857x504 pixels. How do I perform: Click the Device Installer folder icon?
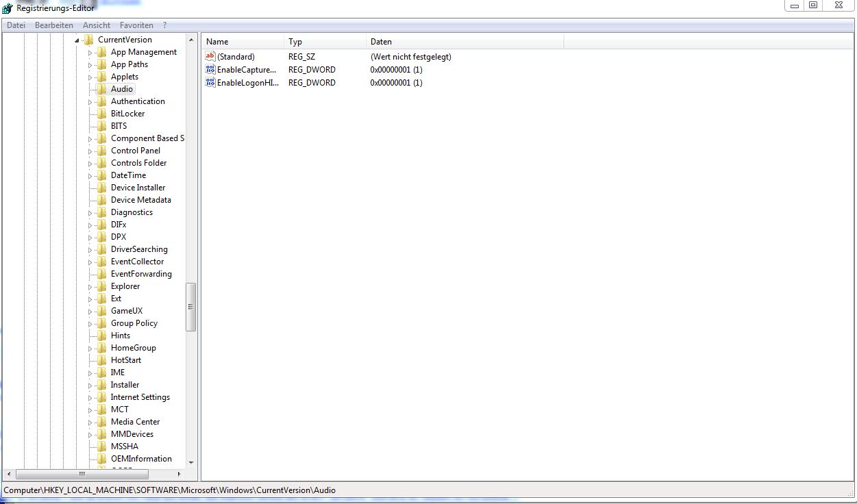[x=101, y=188]
